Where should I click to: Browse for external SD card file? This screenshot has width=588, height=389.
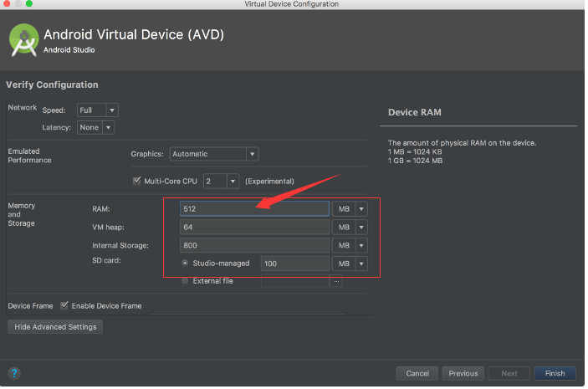click(336, 281)
